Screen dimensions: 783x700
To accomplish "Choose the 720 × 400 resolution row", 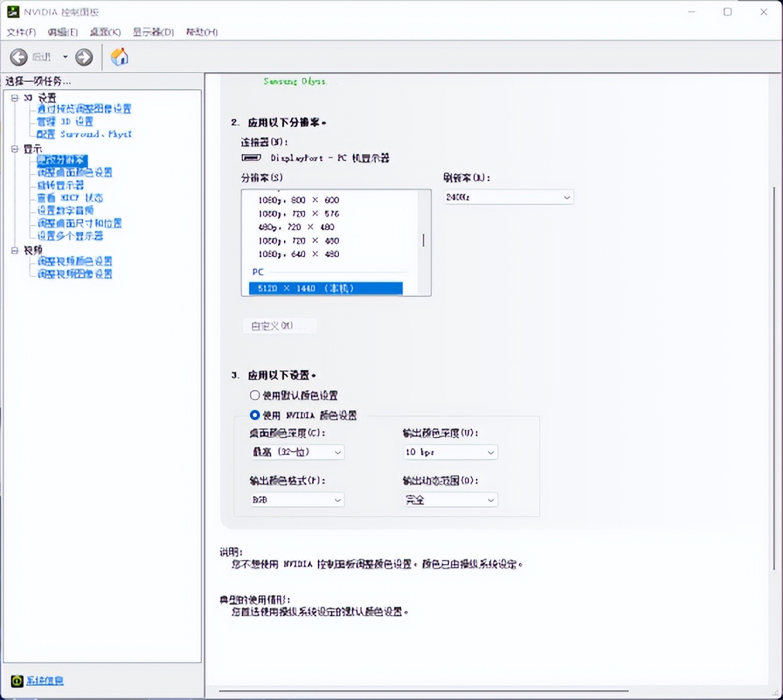I will pos(299,241).
